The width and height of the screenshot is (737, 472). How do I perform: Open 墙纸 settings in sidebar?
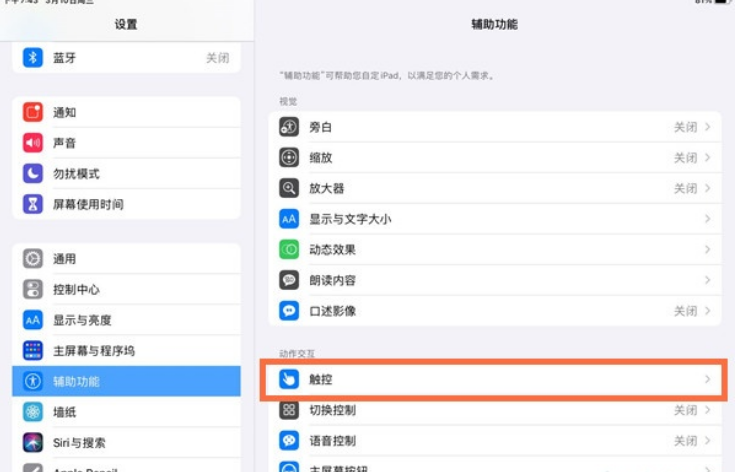[64, 412]
